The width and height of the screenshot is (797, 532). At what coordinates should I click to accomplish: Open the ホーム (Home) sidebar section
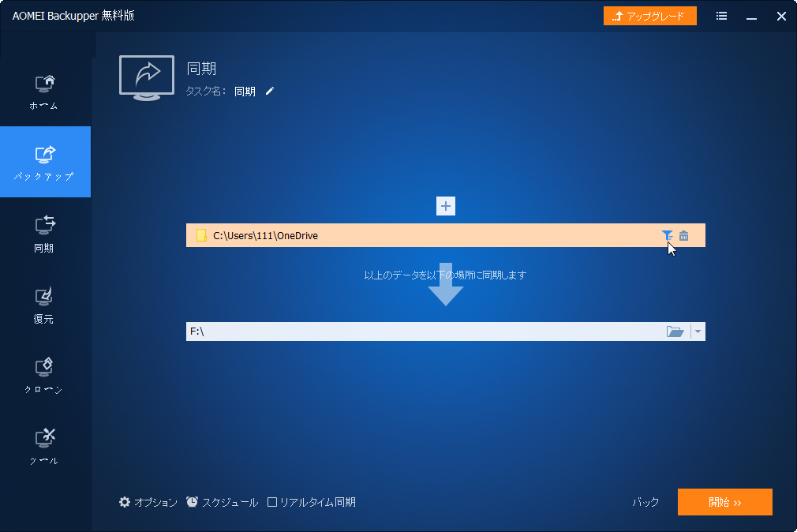pyautogui.click(x=45, y=92)
